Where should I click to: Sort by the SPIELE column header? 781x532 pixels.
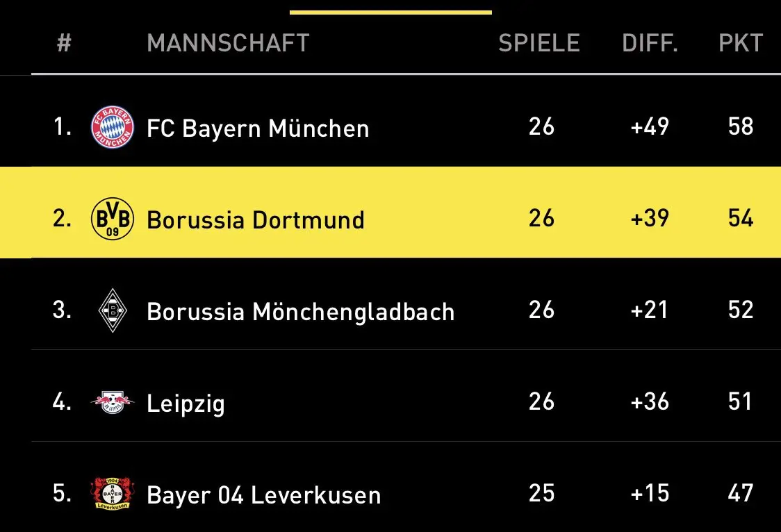coord(539,43)
